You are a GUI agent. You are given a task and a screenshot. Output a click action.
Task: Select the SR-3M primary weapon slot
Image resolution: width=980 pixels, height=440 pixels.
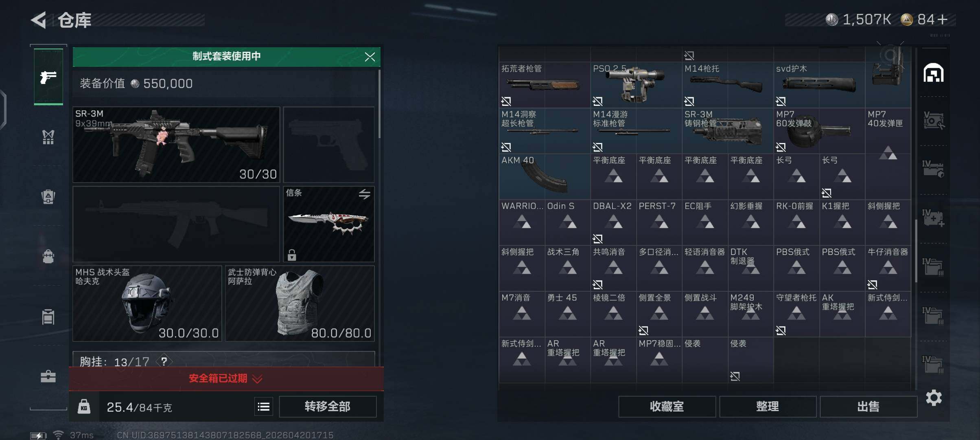[x=176, y=145]
